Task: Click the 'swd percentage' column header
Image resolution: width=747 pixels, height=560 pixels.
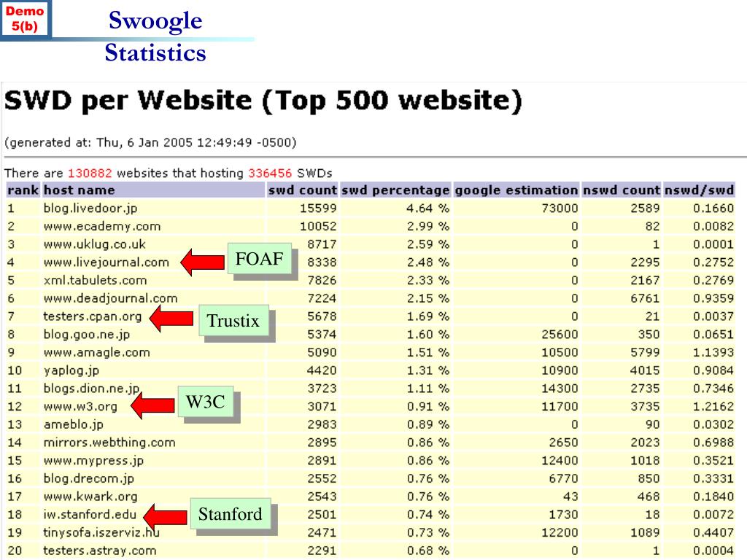Action: click(395, 190)
